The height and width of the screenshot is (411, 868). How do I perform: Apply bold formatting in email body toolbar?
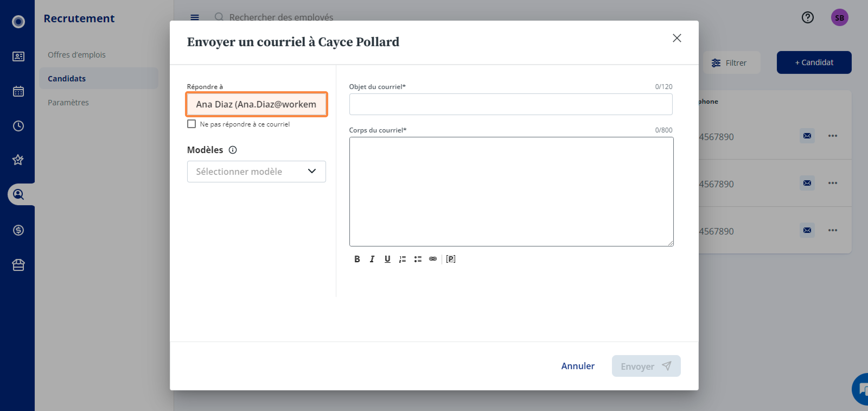357,259
